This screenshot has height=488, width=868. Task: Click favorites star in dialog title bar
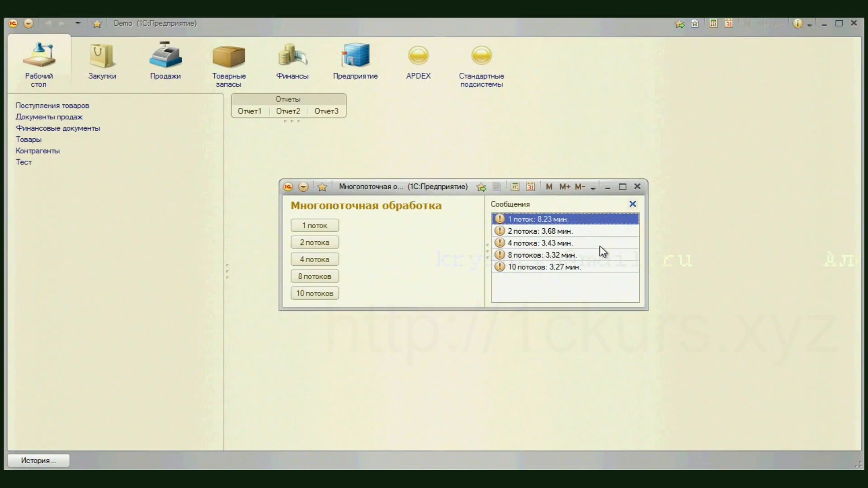[322, 187]
